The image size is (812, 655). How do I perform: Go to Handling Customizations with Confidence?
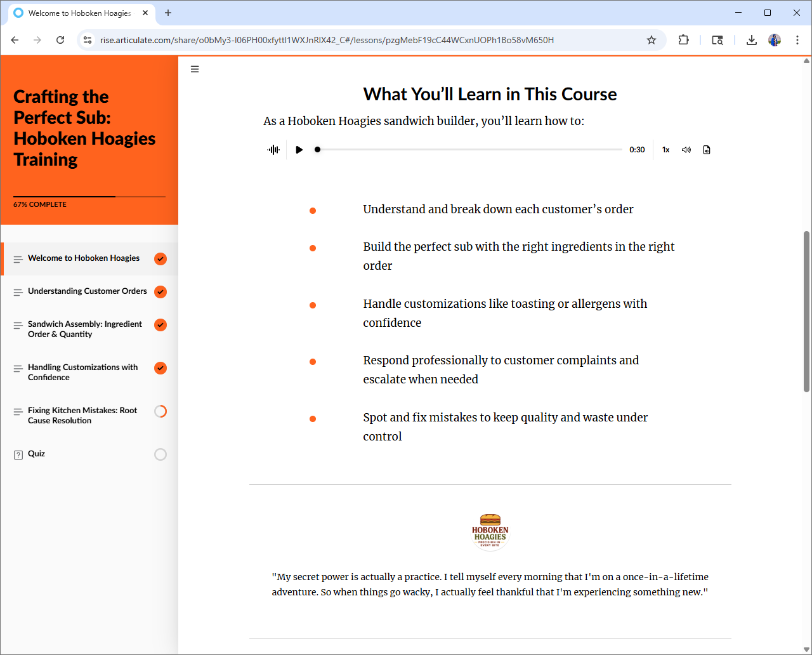pyautogui.click(x=82, y=372)
